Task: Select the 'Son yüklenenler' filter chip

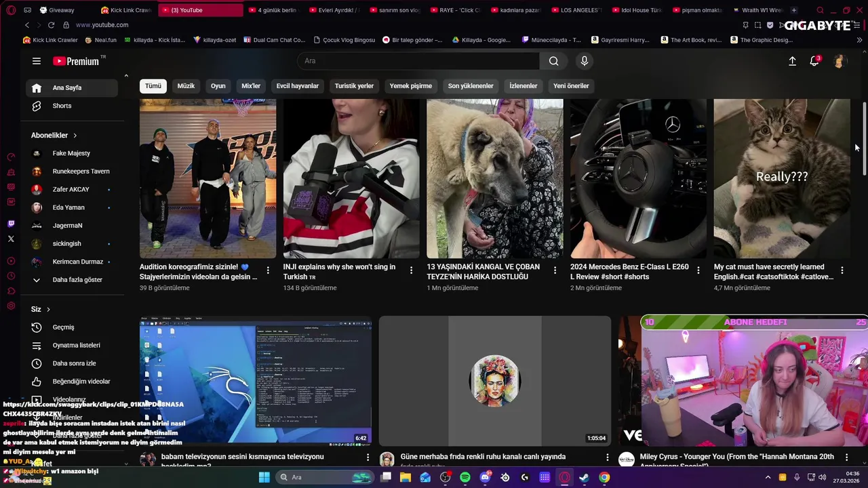Action: pyautogui.click(x=471, y=86)
